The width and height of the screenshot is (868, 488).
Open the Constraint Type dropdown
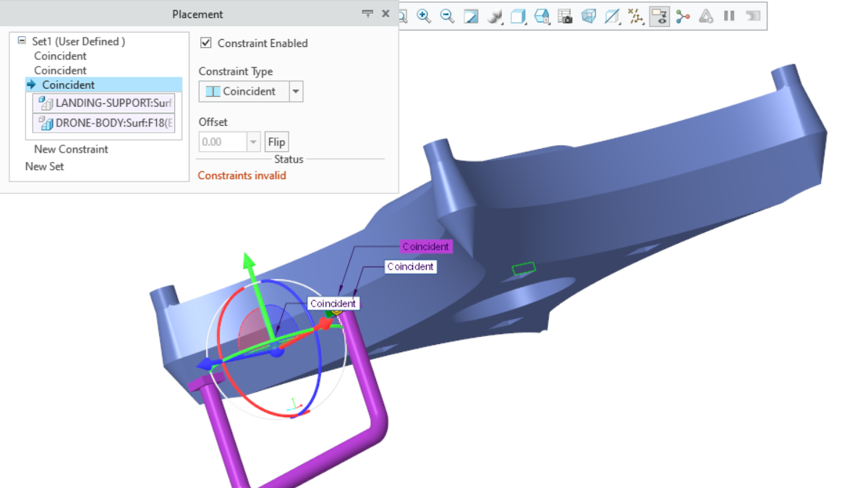296,91
